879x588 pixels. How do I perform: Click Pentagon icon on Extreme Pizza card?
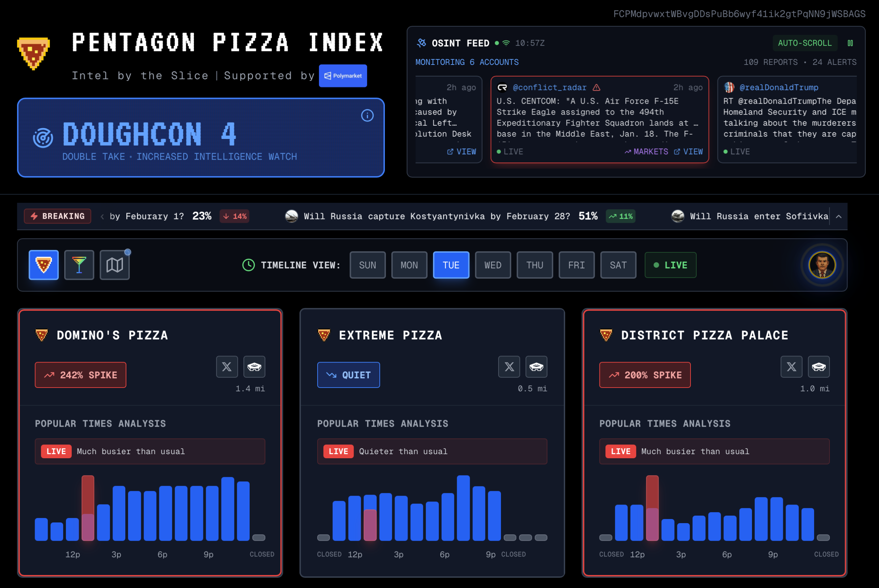pyautogui.click(x=536, y=366)
